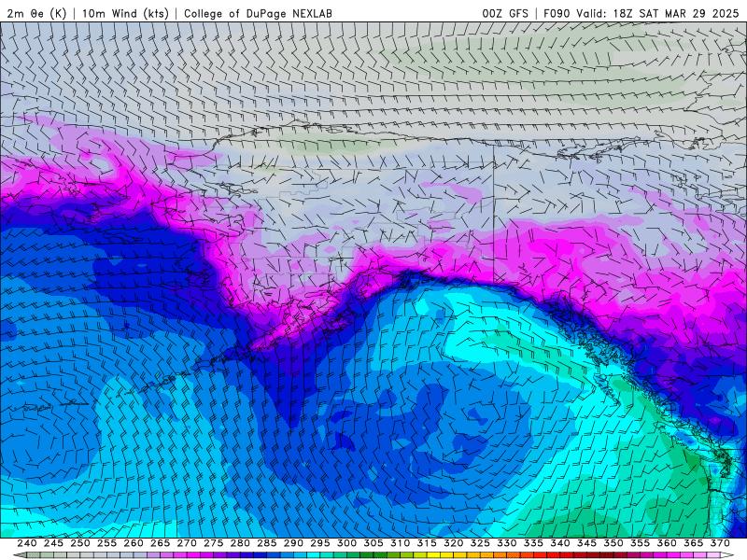Click the 270 value on the color scale

187,543
